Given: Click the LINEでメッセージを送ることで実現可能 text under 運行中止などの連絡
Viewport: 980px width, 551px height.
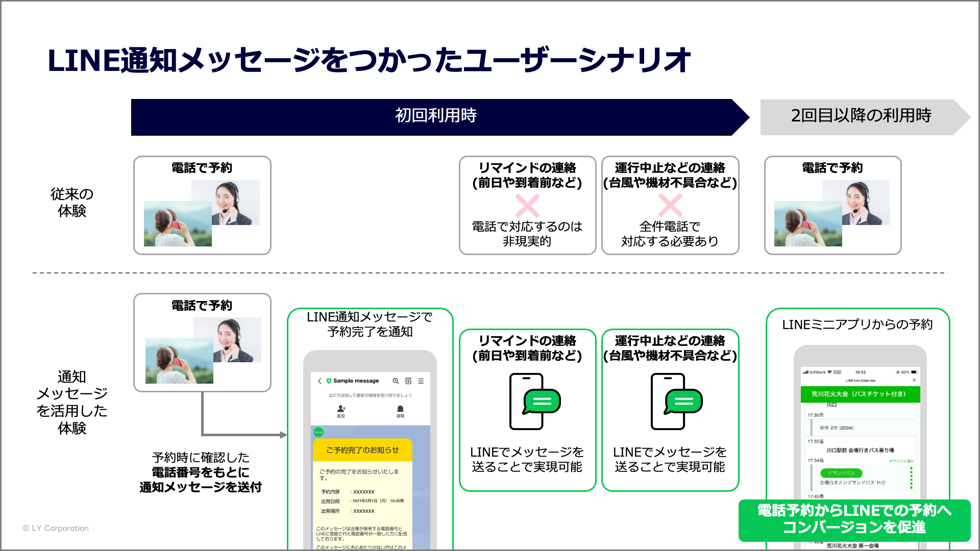Looking at the screenshot, I should click(x=670, y=459).
